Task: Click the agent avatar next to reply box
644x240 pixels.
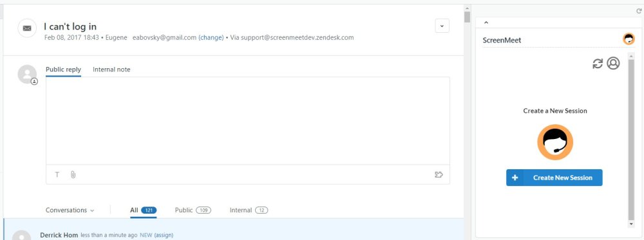Action: 27,74
